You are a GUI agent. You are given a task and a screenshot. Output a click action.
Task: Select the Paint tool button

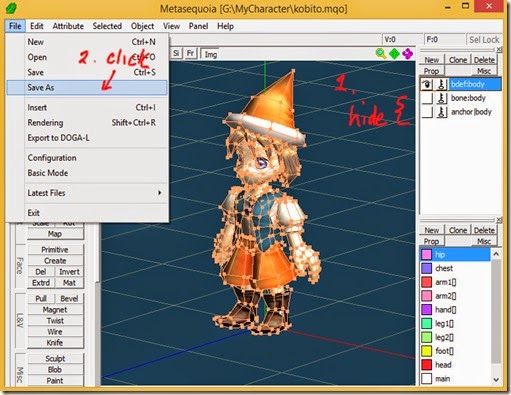[55, 380]
